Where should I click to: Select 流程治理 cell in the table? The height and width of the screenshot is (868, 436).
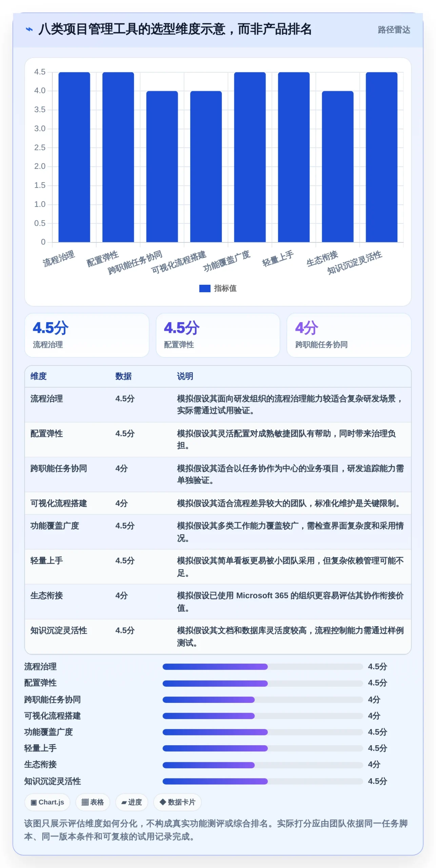coord(46,398)
